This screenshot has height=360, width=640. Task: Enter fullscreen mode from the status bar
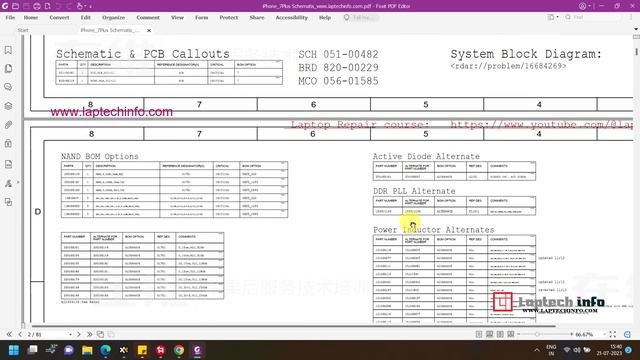(x=613, y=334)
